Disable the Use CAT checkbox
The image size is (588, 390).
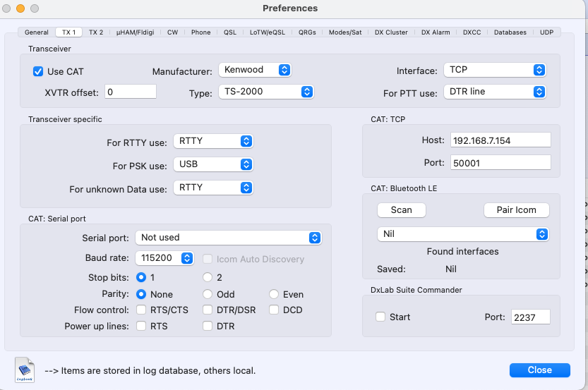tap(38, 71)
